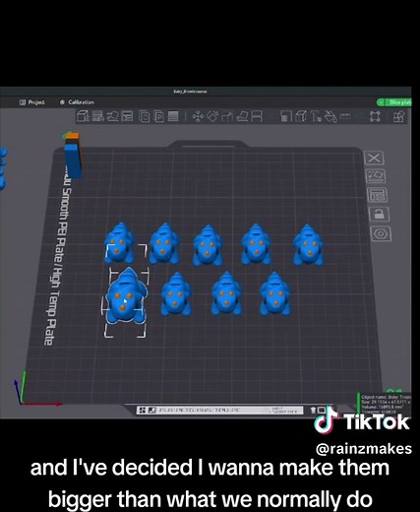
Task: Click the Split to objects icon
Action: (x=145, y=116)
